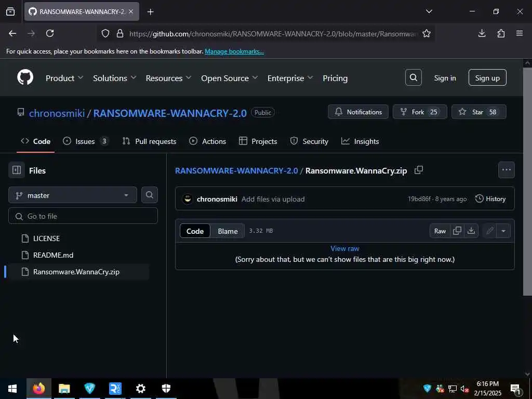Open the Windows Start menu

click(x=12, y=389)
